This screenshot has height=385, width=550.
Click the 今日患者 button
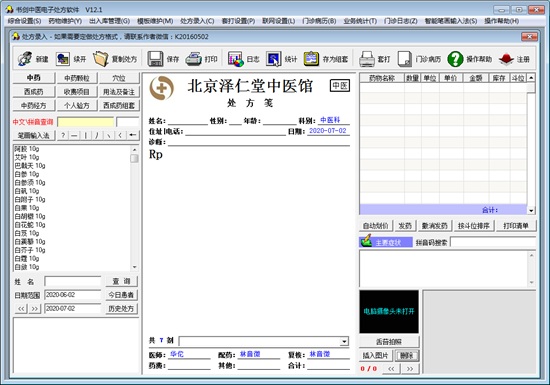[x=121, y=295]
